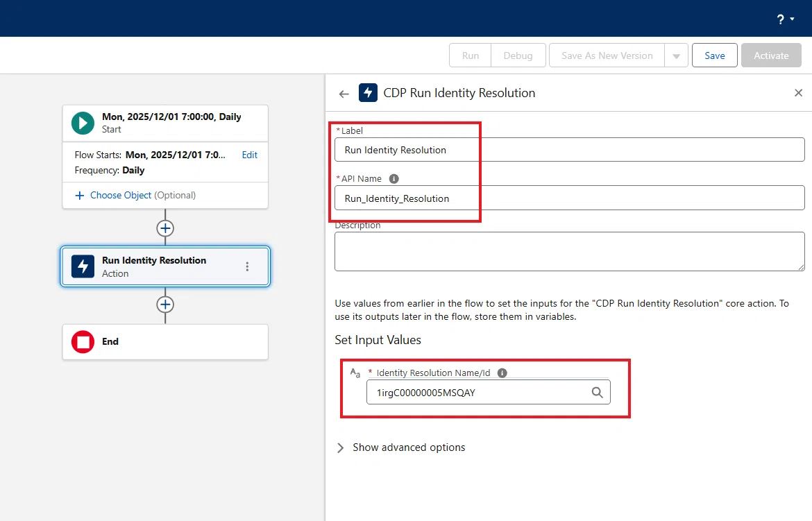This screenshot has height=521, width=812.
Task: Click the plus icon beside Choose Object
Action: pos(80,195)
